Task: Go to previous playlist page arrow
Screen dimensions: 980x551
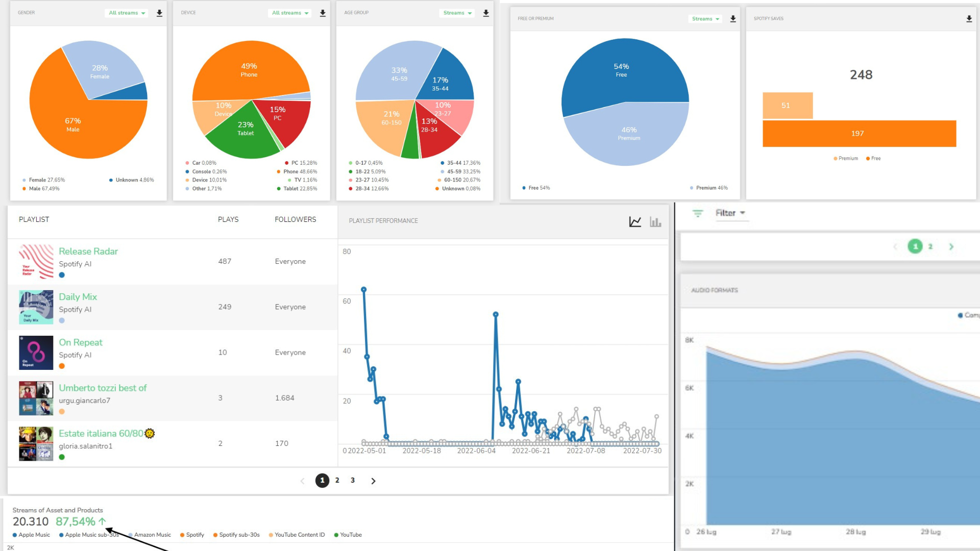Action: point(302,481)
